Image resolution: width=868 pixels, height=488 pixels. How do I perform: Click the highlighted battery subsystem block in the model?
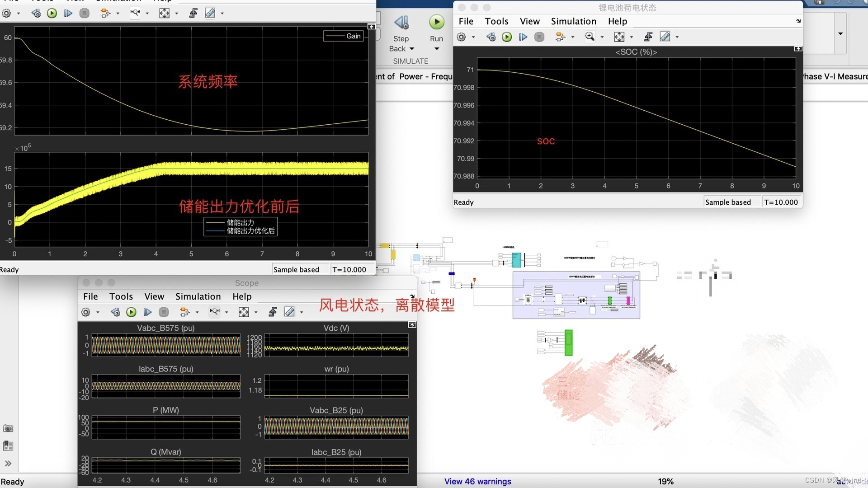(576, 295)
